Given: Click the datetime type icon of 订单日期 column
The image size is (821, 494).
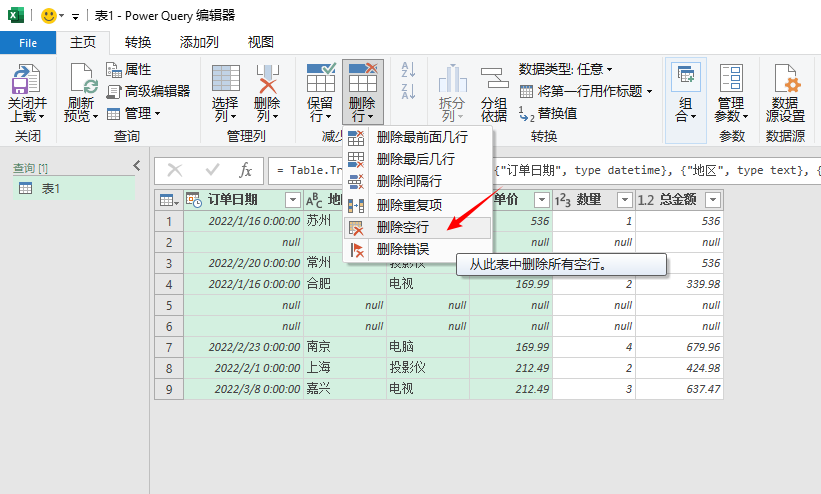Looking at the screenshot, I should click(x=194, y=200).
